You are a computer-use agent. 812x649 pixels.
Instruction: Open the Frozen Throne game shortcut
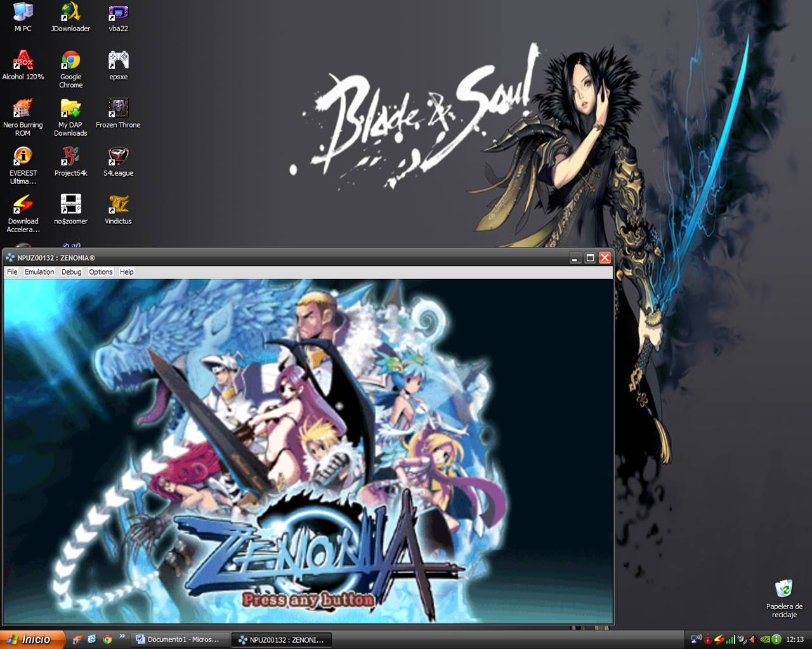point(118,109)
